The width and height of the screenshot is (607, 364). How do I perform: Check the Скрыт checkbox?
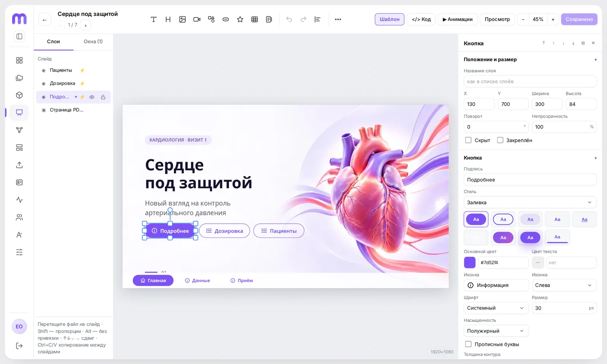468,140
